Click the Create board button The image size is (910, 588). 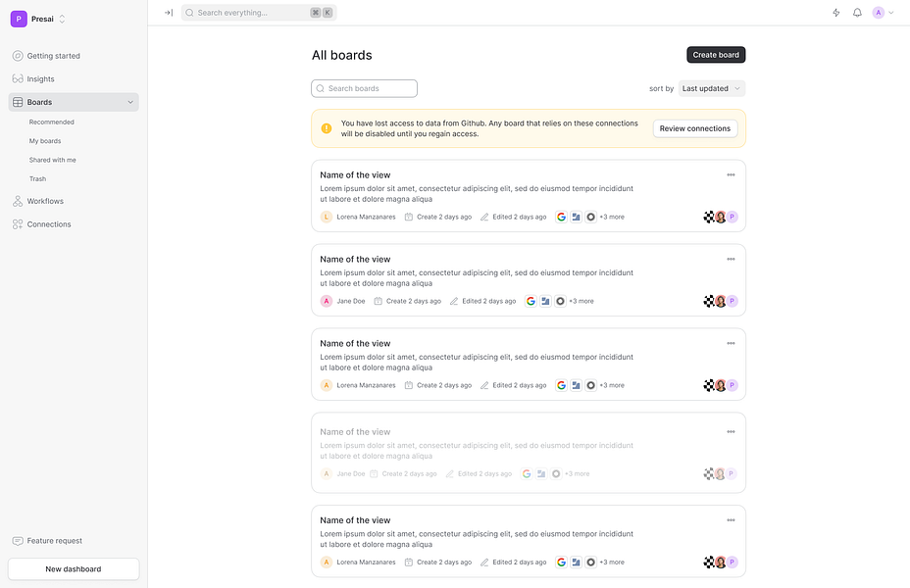(x=715, y=54)
